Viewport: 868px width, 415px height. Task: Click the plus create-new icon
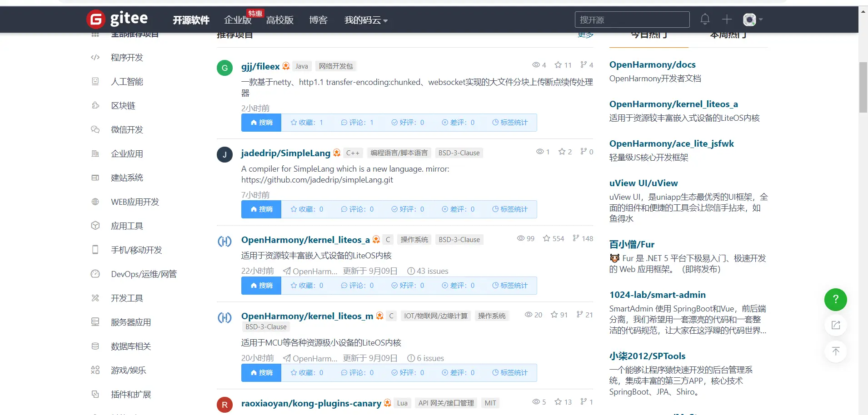tap(727, 19)
